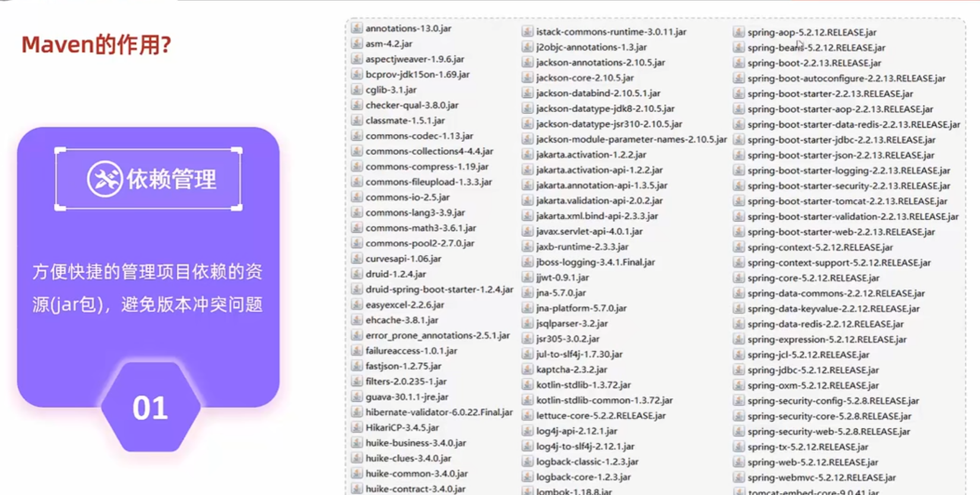Select file spring-boot-starter-tomcat-2.2.13.RELEASE.jar
Viewport: 980px width, 495px height.
point(848,201)
